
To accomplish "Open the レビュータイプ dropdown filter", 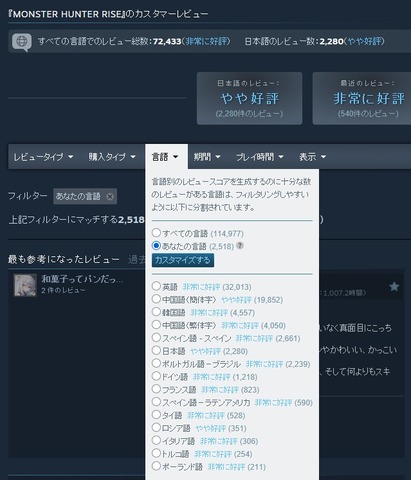I will tap(43, 157).
